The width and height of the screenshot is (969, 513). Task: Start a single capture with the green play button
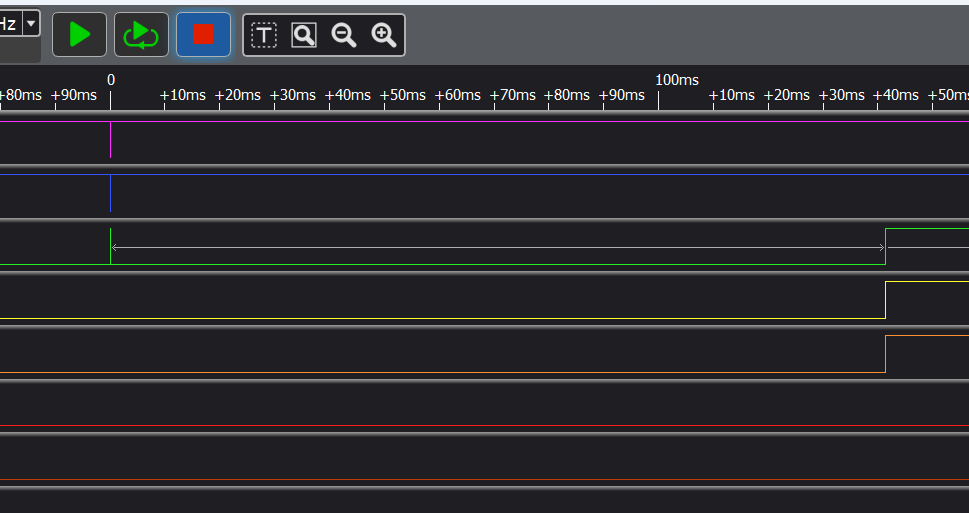[79, 35]
